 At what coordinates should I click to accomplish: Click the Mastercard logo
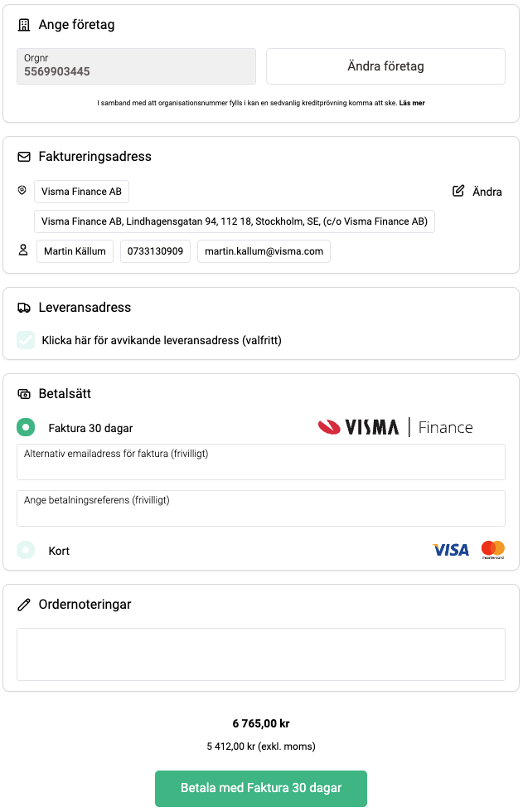click(x=492, y=549)
